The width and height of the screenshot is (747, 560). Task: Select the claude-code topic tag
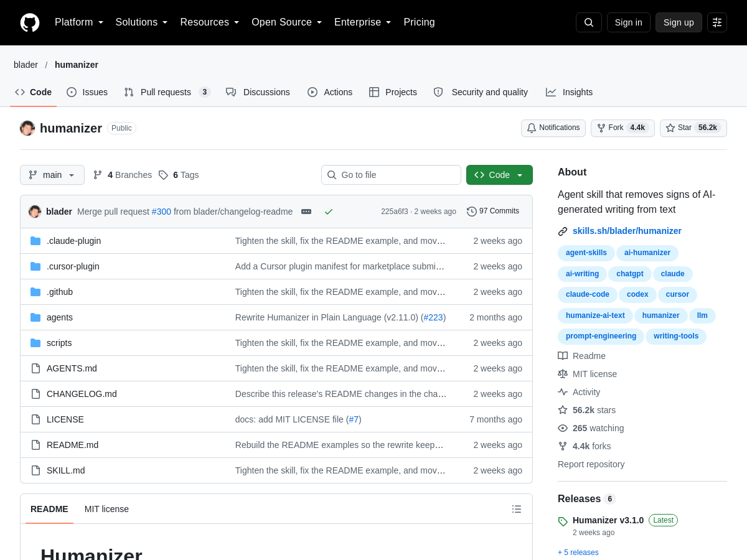click(x=588, y=295)
